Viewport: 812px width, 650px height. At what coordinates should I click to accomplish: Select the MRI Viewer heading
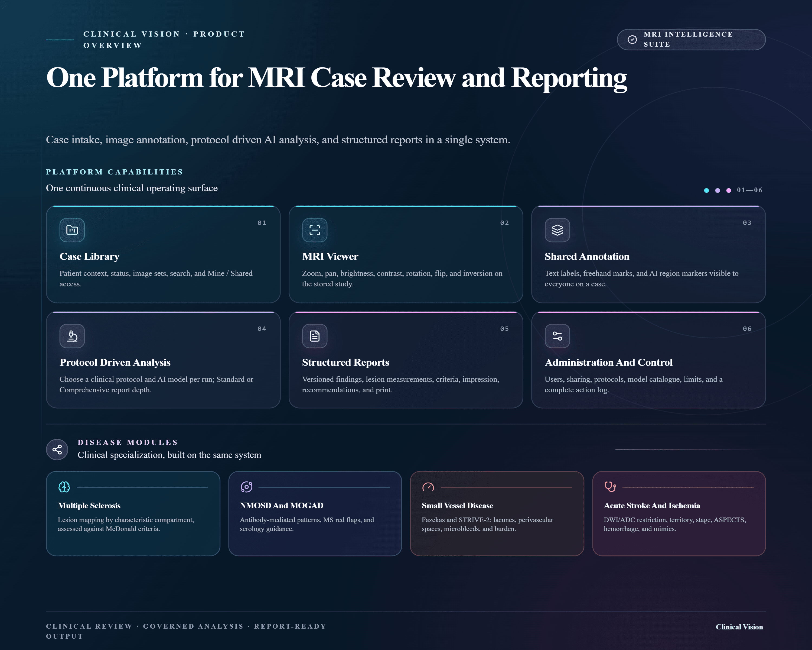[330, 257]
